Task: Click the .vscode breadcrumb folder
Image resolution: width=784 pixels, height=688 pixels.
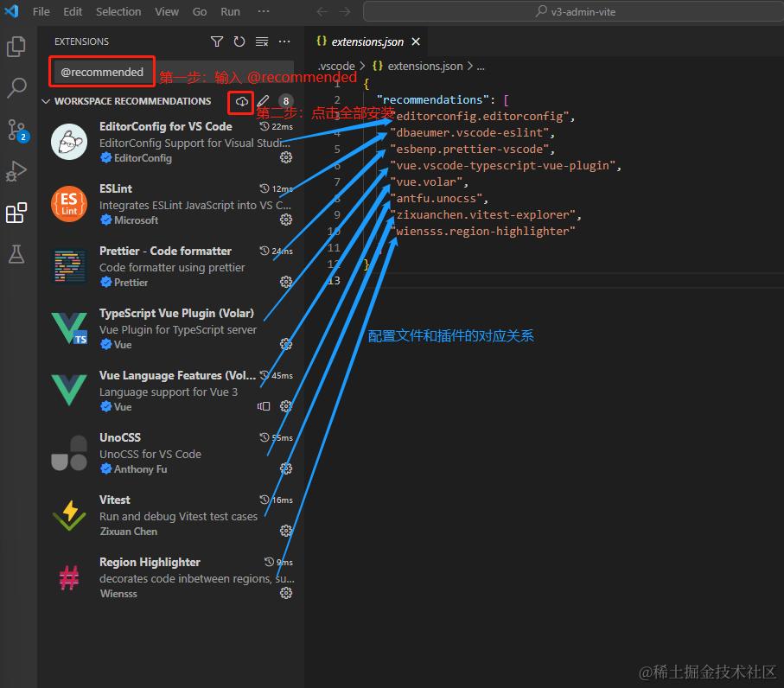Action: 336,66
